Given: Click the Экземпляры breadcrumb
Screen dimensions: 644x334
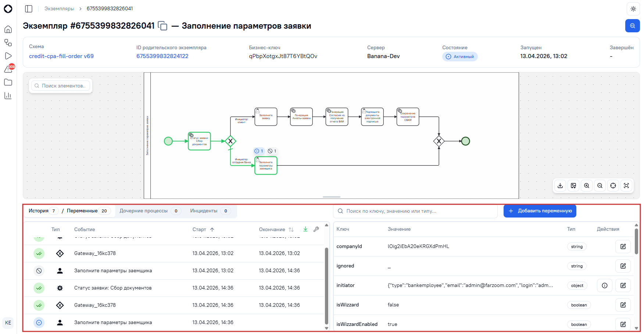Looking at the screenshot, I should (x=59, y=8).
